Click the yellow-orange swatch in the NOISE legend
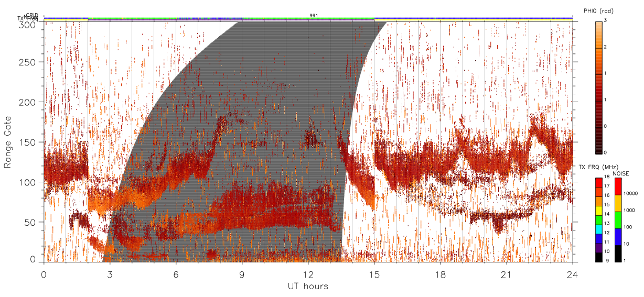Viewport: 644px width, 297px height. tap(618, 203)
